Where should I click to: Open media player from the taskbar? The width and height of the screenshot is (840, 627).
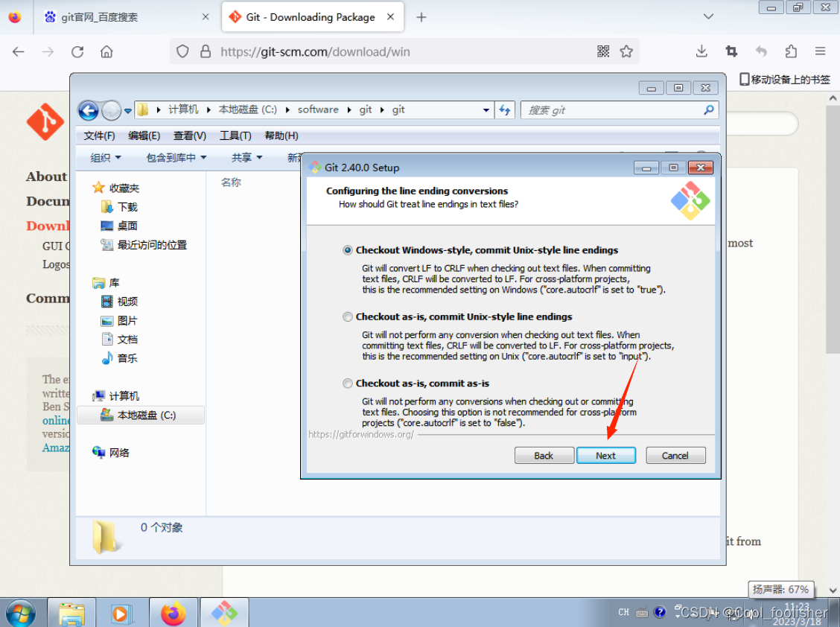pyautogui.click(x=121, y=613)
